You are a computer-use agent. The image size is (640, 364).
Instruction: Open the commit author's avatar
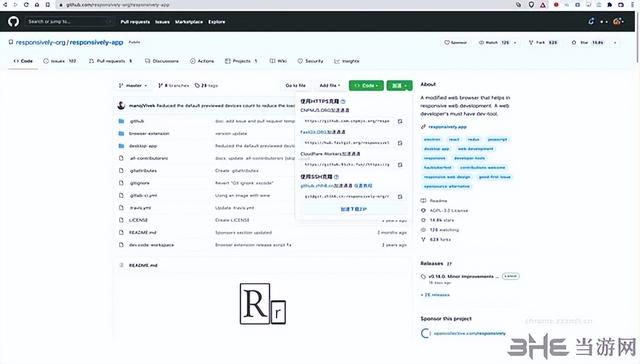coord(121,105)
